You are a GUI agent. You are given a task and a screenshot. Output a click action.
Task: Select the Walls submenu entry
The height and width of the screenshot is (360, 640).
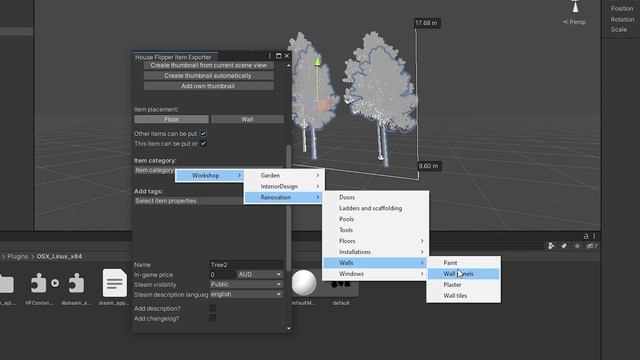click(x=376, y=263)
